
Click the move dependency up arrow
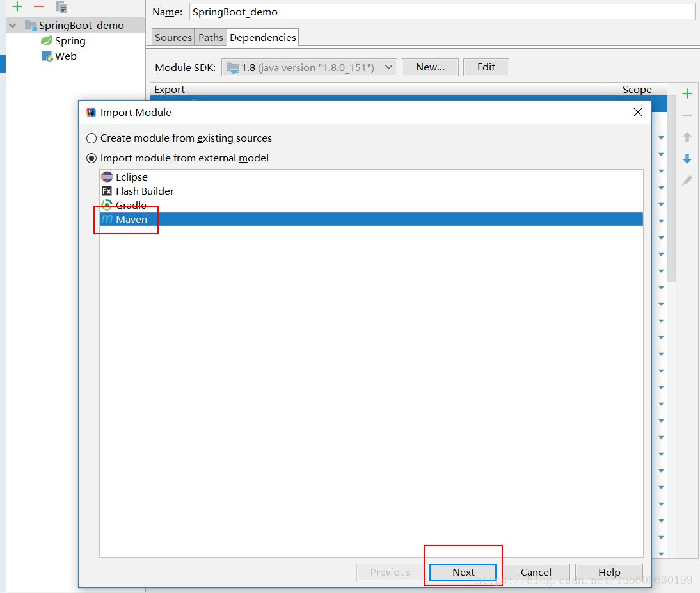pos(687,137)
